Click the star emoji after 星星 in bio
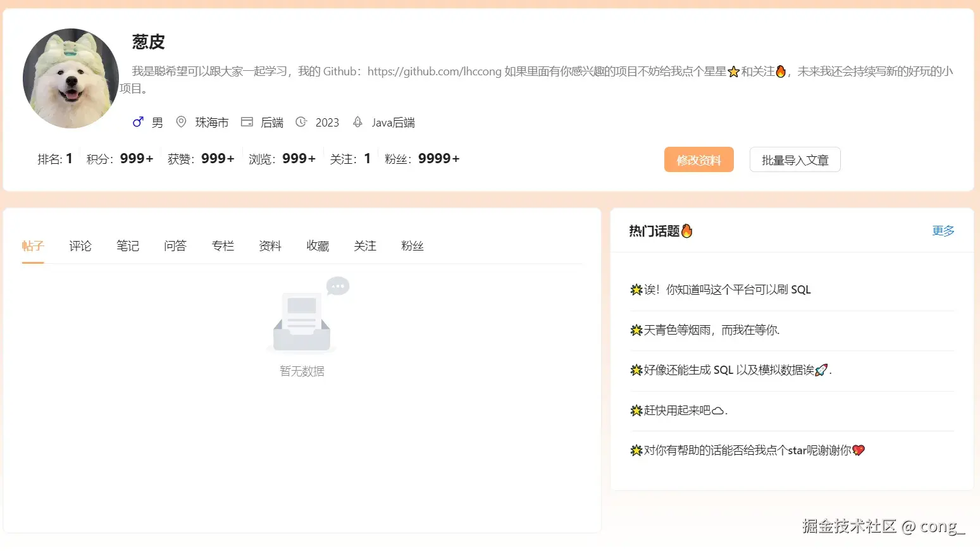The height and width of the screenshot is (551, 980). (x=734, y=71)
